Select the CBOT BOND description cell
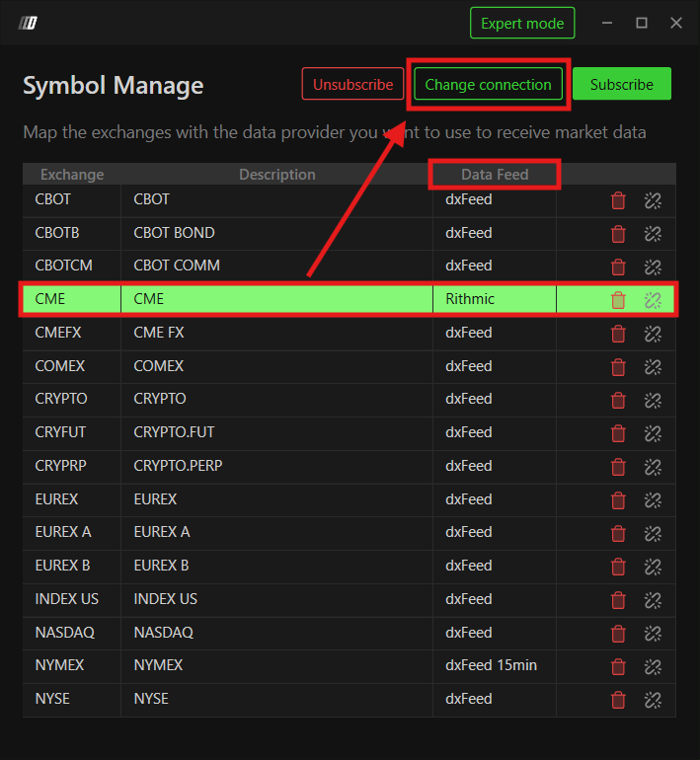This screenshot has height=760, width=700. pyautogui.click(x=276, y=233)
